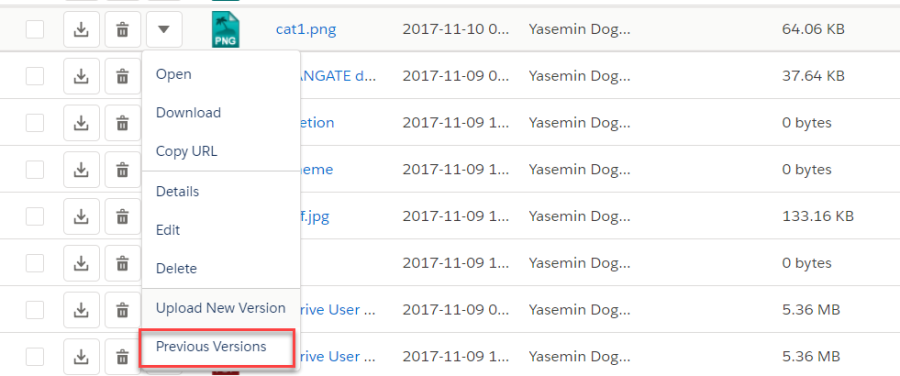900x376 pixels.
Task: Download the 37.64 KB file via row icon
Action: pyautogui.click(x=82, y=76)
